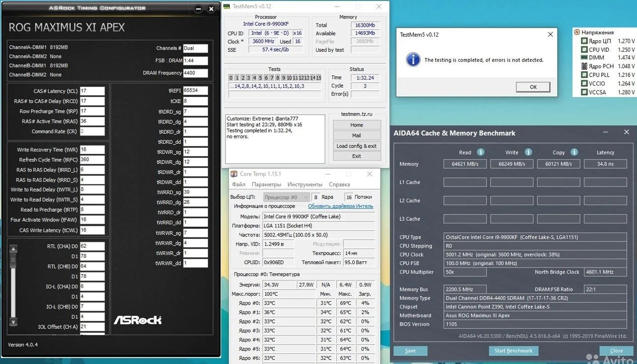Viewport: 637px width, 364px height.
Task: Minimize the ASRock Timing Configurator window
Action: pos(198,9)
